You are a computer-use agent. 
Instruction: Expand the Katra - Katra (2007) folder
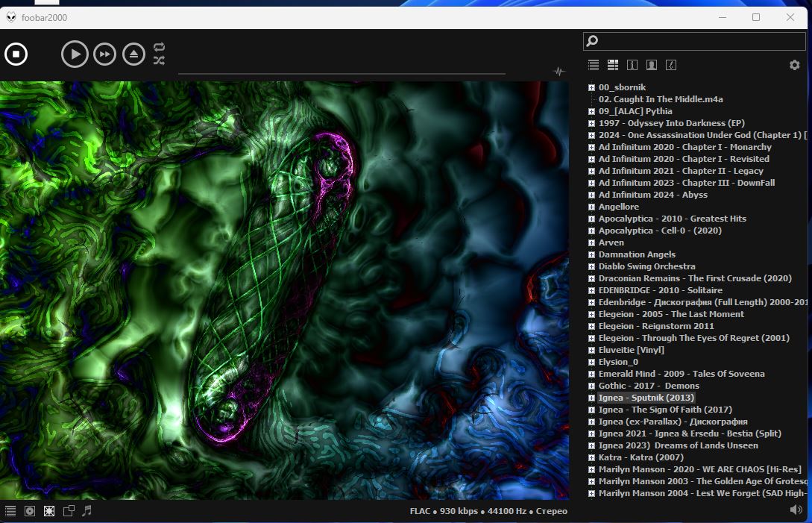591,457
